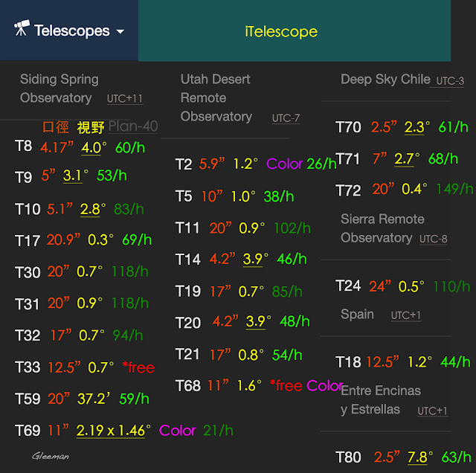
Task: Click the 3.1° field of view of T9
Action: pos(76,176)
